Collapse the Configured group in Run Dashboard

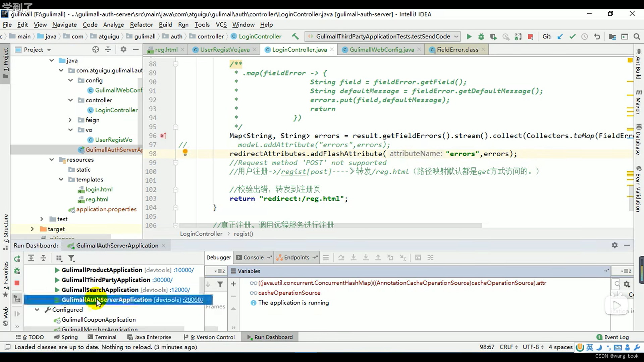(x=37, y=310)
